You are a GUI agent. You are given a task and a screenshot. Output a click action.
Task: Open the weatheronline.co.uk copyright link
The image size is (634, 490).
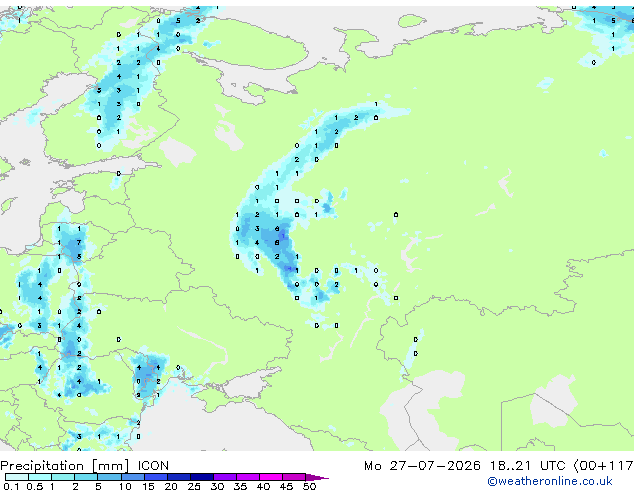[x=550, y=481]
